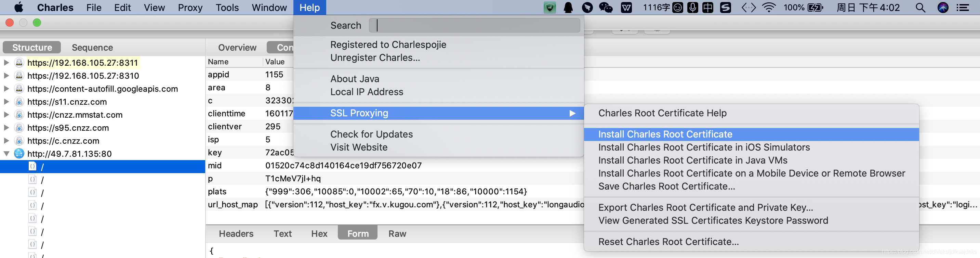Open the Proxy menu
Image resolution: width=980 pixels, height=258 pixels.
[x=190, y=8]
